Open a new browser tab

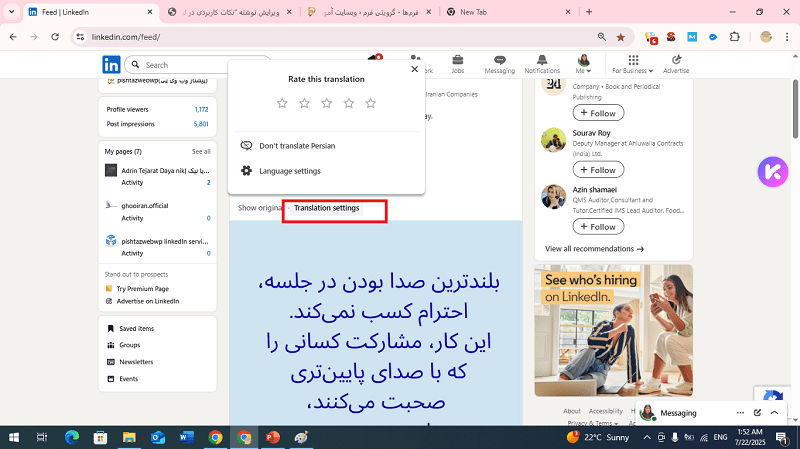tap(589, 12)
